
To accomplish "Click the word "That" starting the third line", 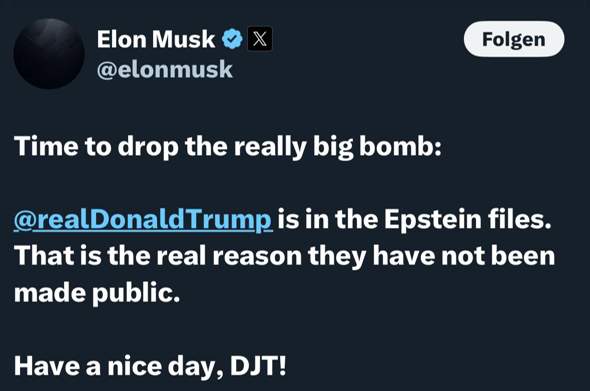I will [44, 256].
